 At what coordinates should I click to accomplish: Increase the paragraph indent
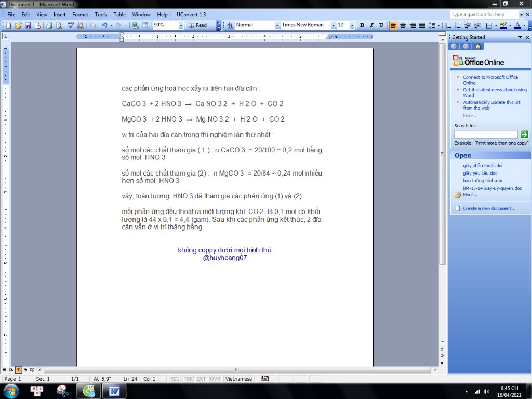click(x=477, y=25)
